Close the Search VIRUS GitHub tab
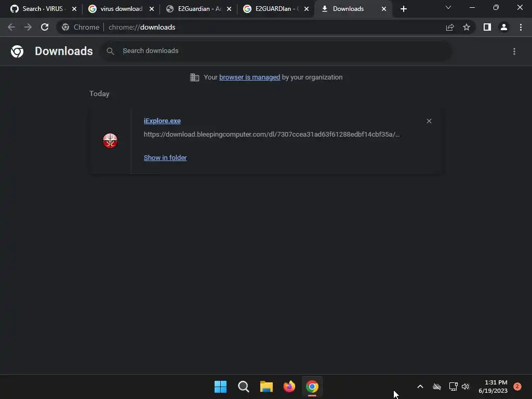 (x=74, y=9)
